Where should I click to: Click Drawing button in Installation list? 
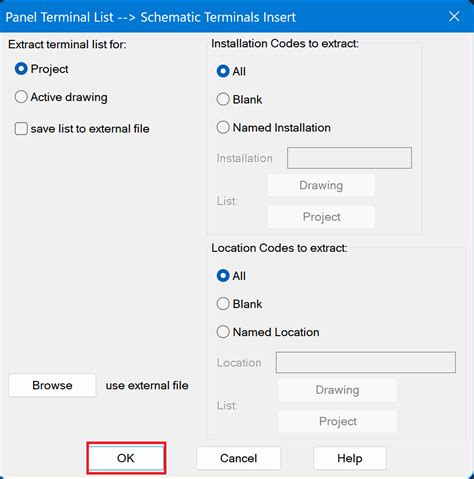321,185
